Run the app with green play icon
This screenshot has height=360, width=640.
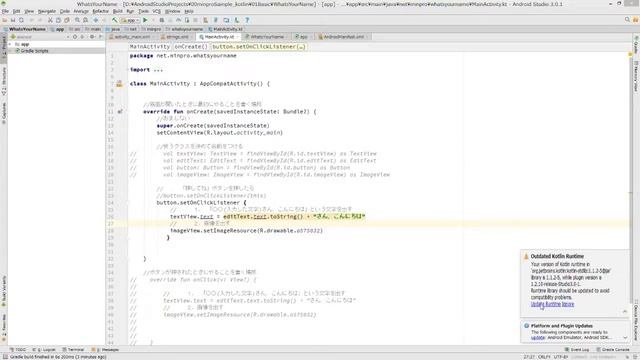pyautogui.click(x=145, y=20)
